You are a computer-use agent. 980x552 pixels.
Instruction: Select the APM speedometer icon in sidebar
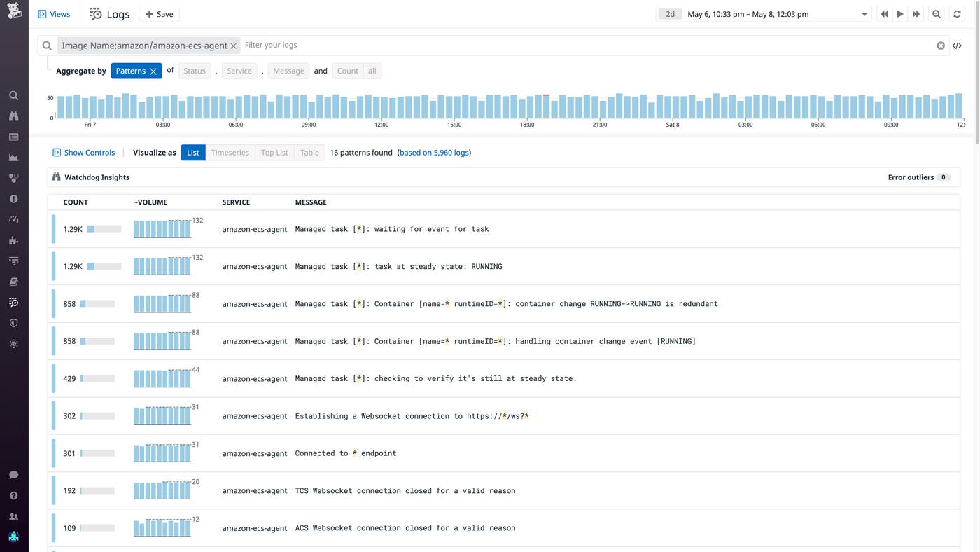pyautogui.click(x=13, y=219)
